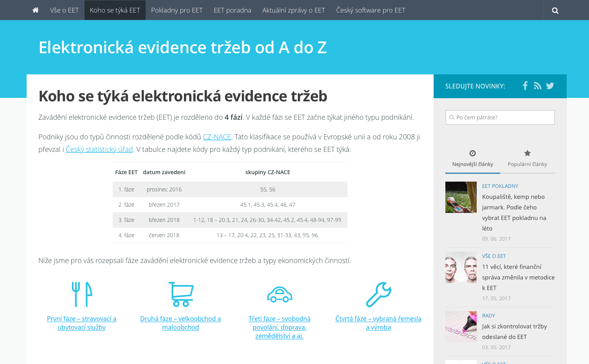Click table cell 'červen 2018'
The width and height of the screenshot is (589, 364).
[164, 235]
